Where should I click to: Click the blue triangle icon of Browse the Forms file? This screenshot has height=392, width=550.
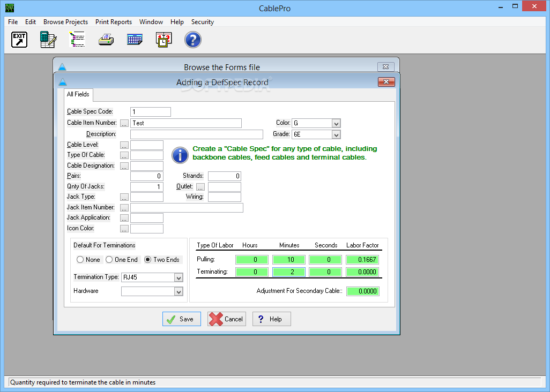[x=62, y=66]
